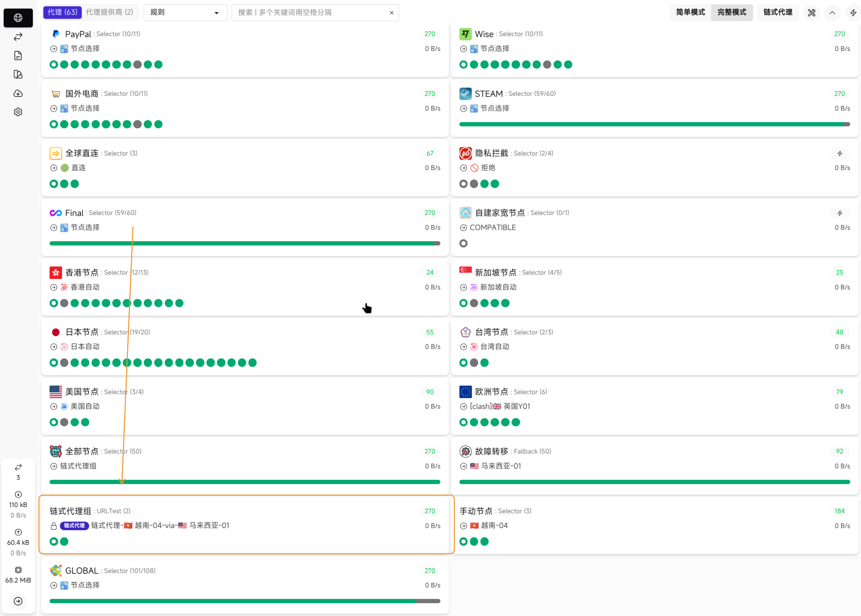Screen dimensions: 861x616
Task: Open the logs document icon in sidebar
Action: click(18, 56)
